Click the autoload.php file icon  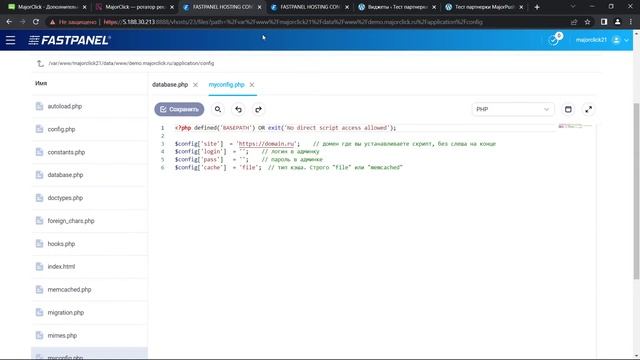(x=39, y=106)
